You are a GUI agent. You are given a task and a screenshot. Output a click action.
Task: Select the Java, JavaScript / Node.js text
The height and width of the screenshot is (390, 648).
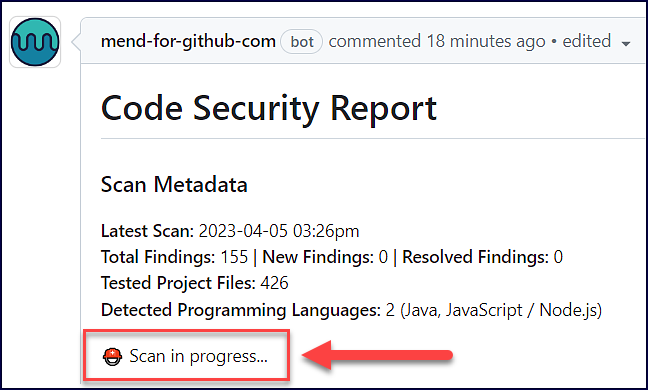pyautogui.click(x=501, y=310)
